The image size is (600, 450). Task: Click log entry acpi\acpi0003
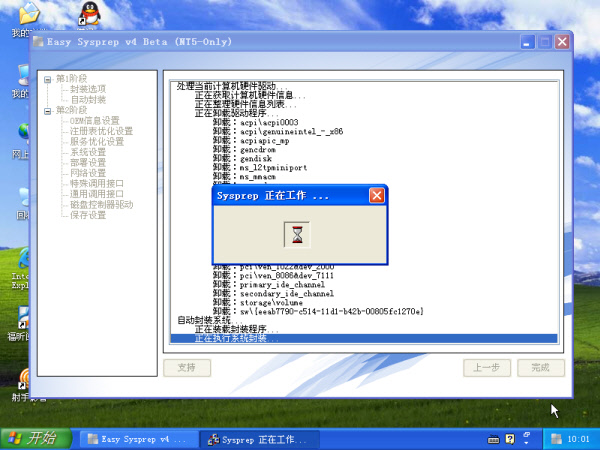(256, 122)
